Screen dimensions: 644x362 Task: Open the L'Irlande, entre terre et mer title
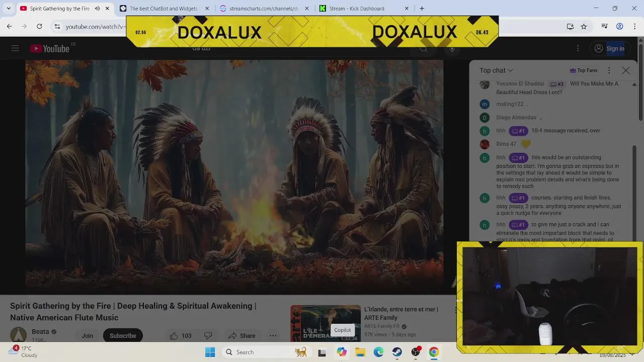click(401, 313)
